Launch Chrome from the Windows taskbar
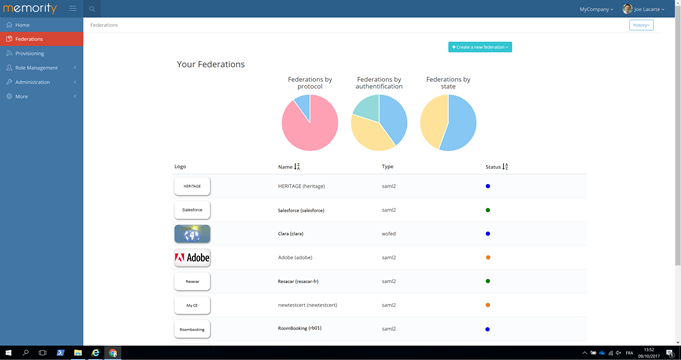 point(113,353)
